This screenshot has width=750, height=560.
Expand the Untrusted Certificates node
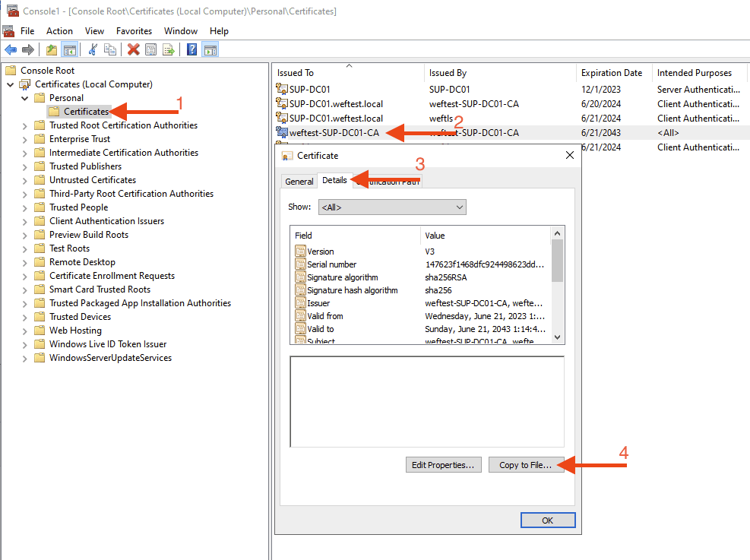coord(25,180)
